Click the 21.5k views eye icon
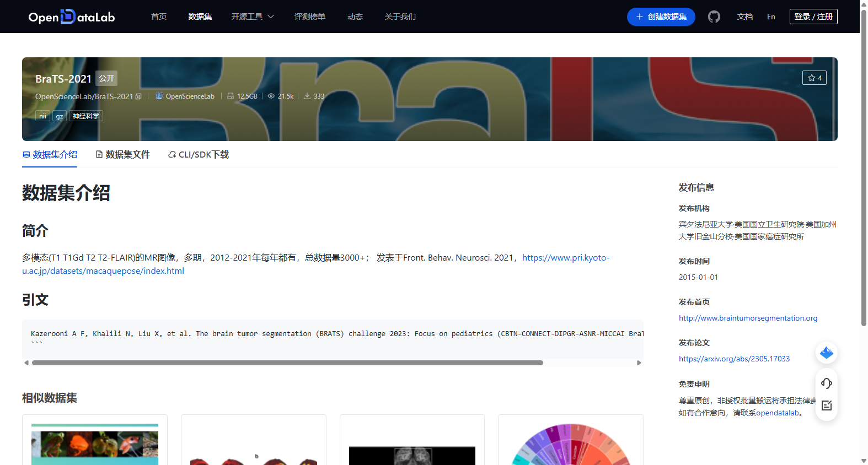 point(271,96)
